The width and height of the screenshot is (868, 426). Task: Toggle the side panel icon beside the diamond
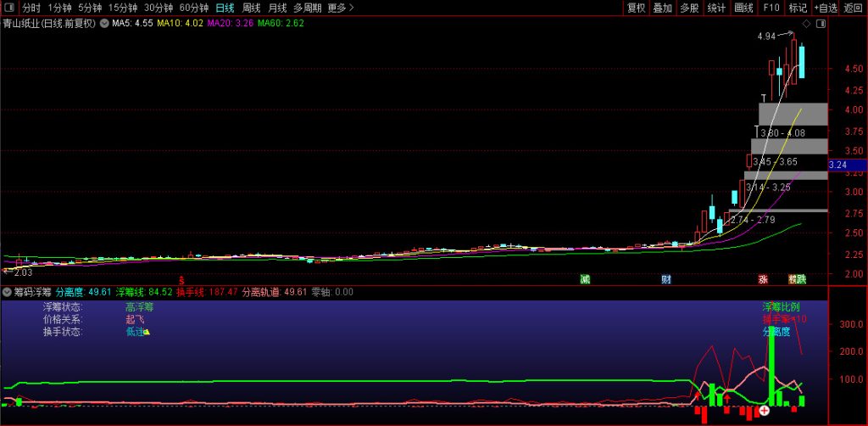pyautogui.click(x=820, y=24)
